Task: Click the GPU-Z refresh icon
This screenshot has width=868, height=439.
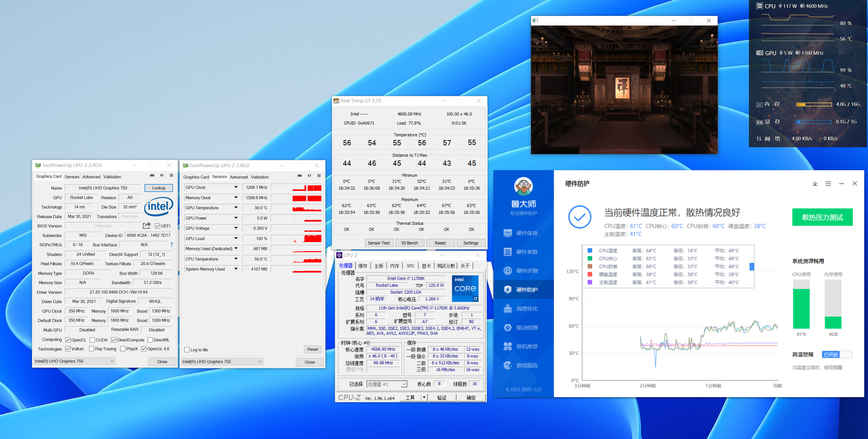Action: (162, 175)
